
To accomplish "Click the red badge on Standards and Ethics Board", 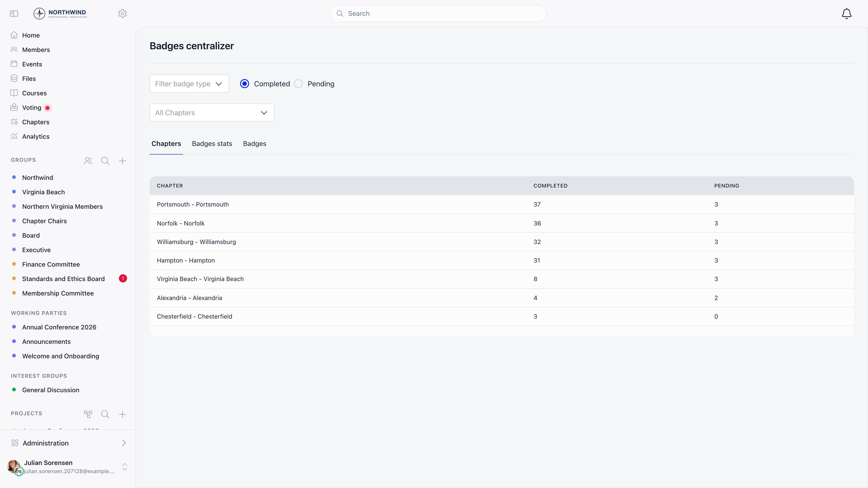I will coord(123,279).
